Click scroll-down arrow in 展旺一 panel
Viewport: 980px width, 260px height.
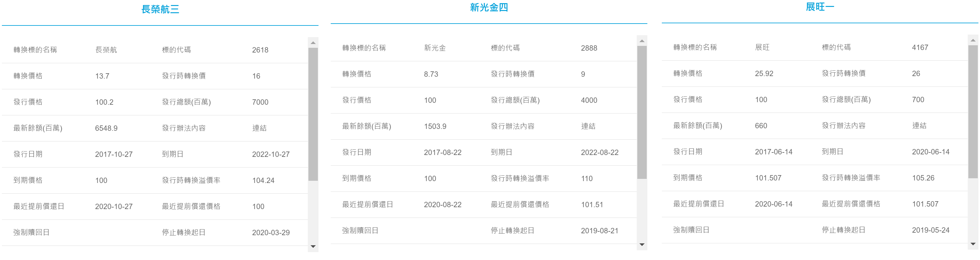pos(973,244)
